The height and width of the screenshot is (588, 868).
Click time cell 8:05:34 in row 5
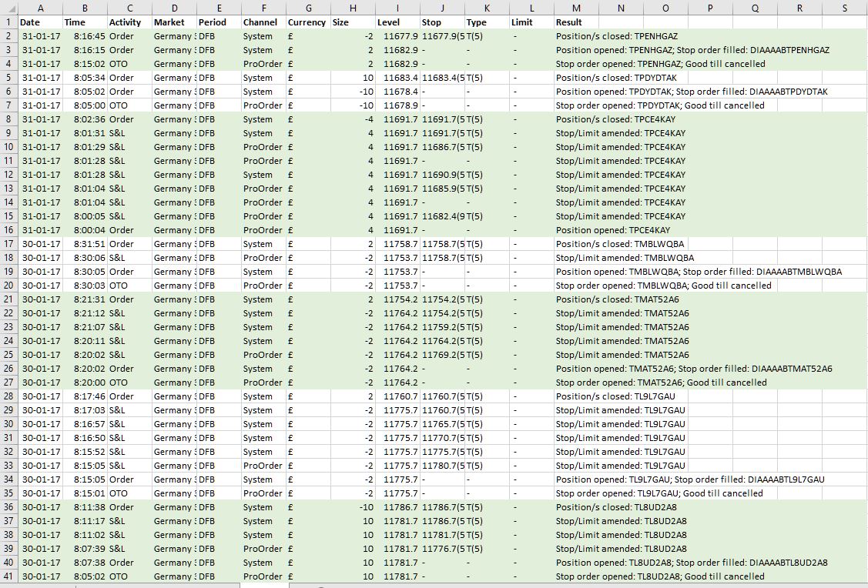85,78
